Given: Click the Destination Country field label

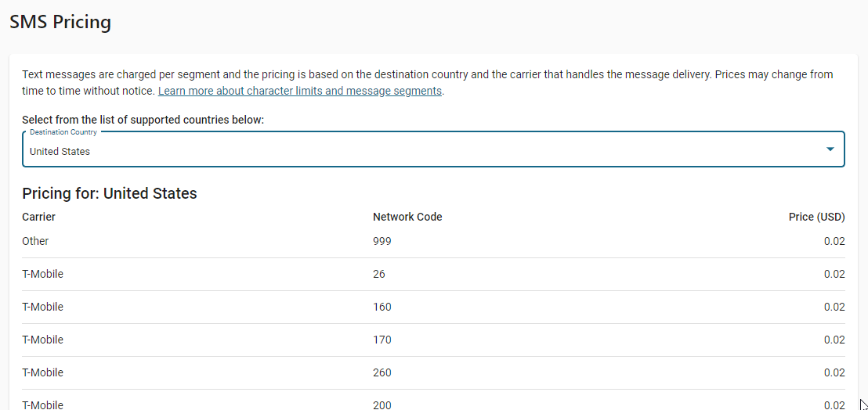Looking at the screenshot, I should pos(63,132).
